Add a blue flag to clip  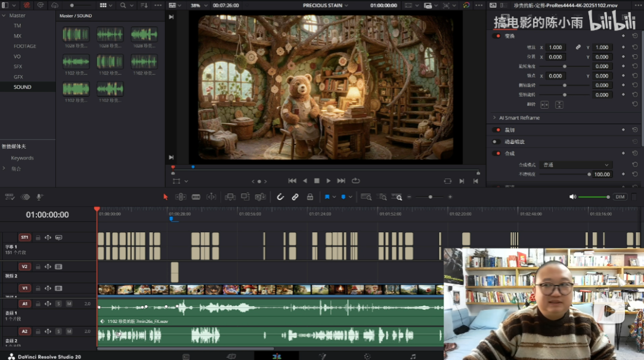(327, 197)
